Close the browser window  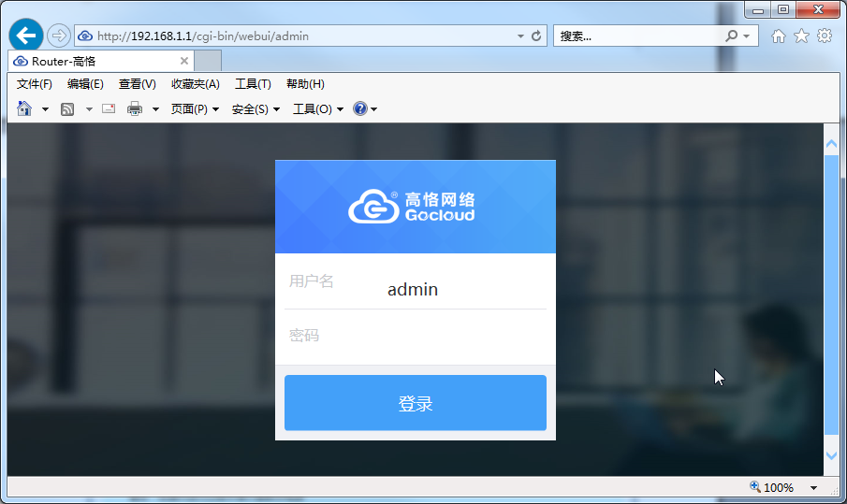818,9
